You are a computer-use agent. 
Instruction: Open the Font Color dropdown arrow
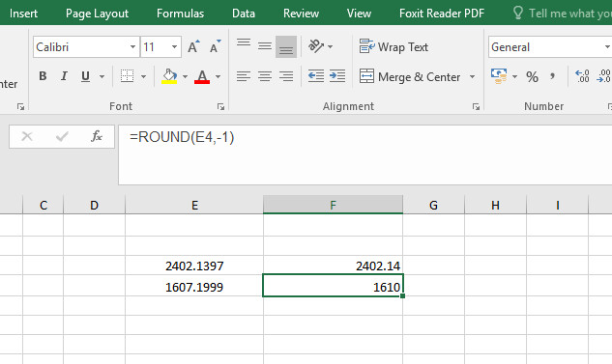point(218,76)
